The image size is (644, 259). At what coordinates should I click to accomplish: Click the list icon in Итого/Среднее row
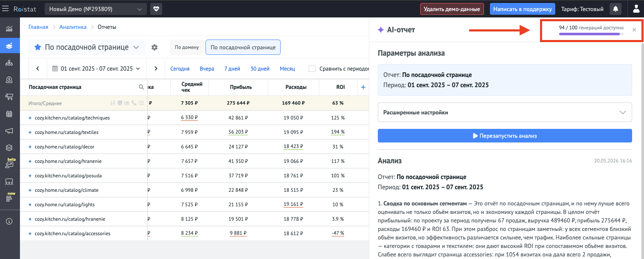click(x=141, y=103)
